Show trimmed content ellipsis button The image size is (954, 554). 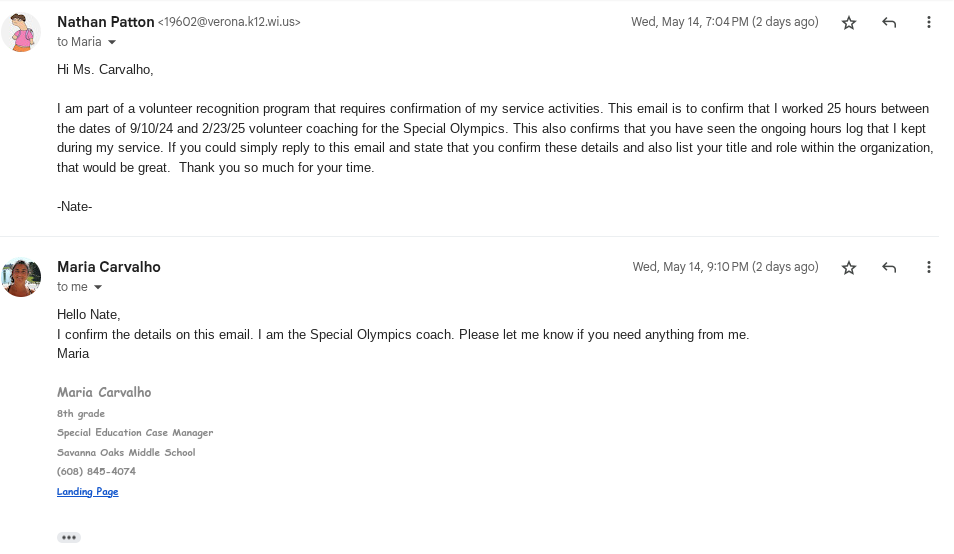pos(68,537)
